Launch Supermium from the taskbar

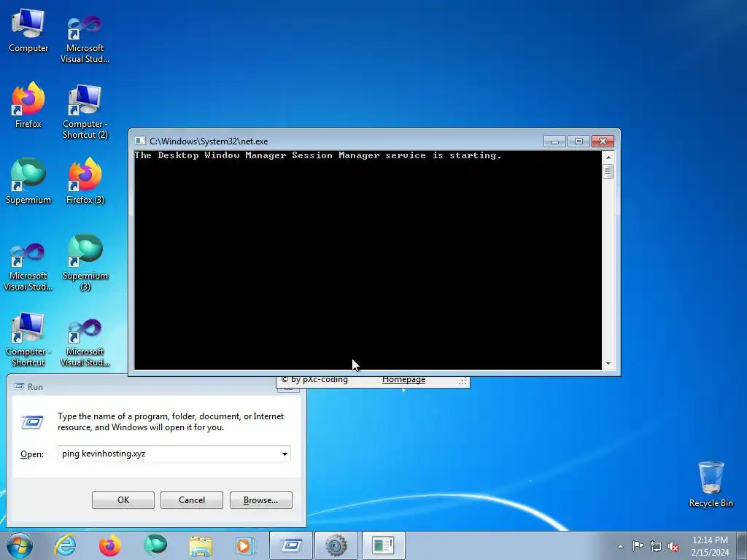155,545
